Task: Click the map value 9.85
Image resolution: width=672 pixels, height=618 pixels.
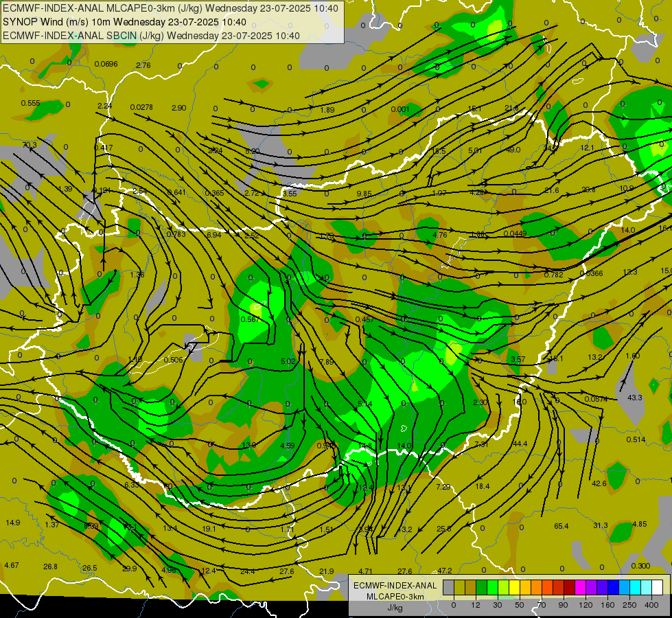Action: pos(364,194)
